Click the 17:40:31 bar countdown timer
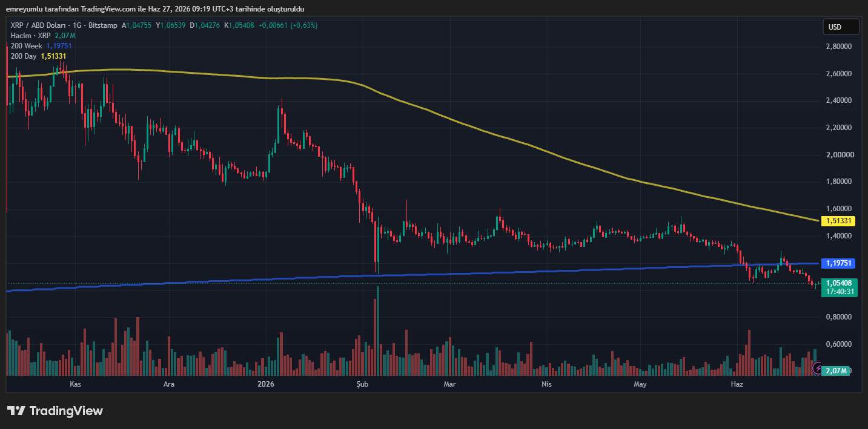868x429 pixels. tap(839, 292)
